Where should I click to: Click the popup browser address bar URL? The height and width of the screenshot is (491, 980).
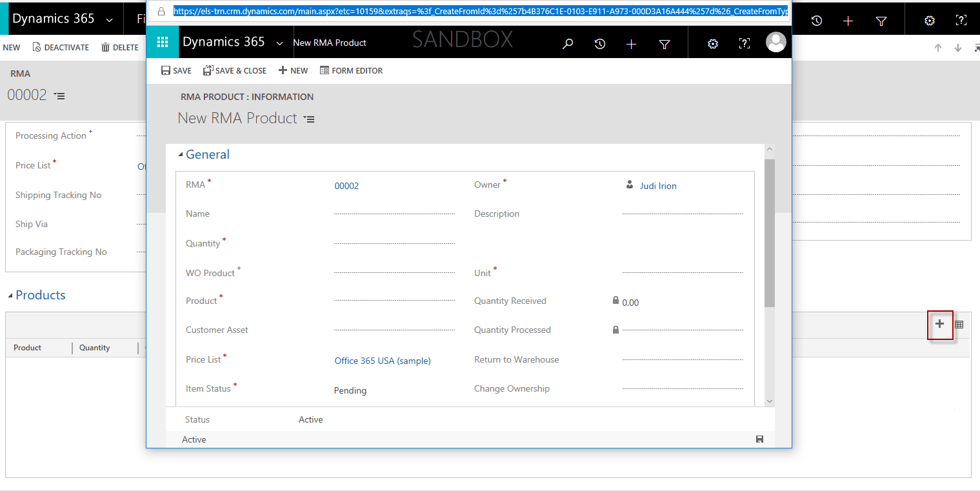point(481,11)
